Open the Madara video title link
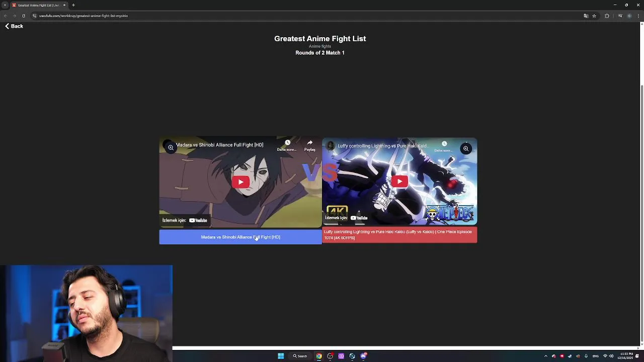The image size is (644, 362). [x=219, y=145]
